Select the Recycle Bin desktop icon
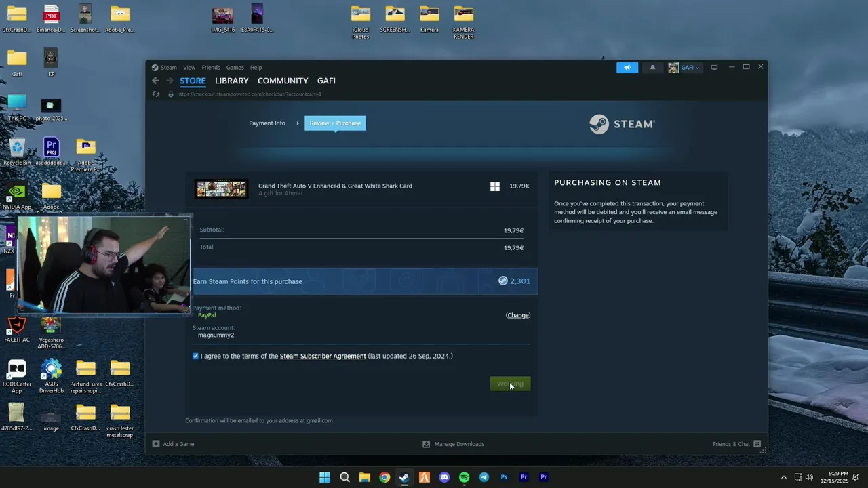 point(17,152)
